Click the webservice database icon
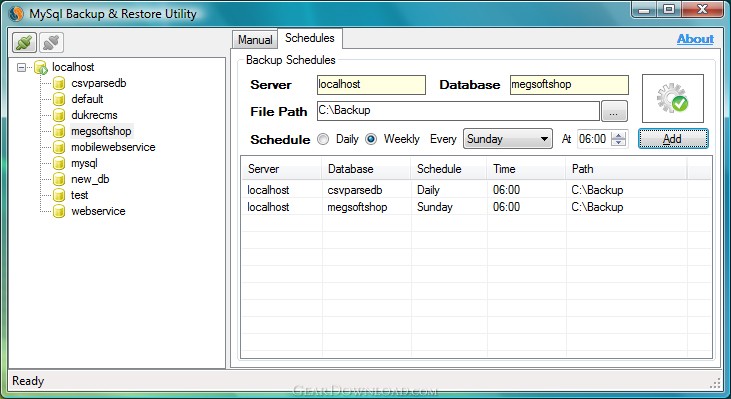Image resolution: width=731 pixels, height=399 pixels. (x=59, y=211)
